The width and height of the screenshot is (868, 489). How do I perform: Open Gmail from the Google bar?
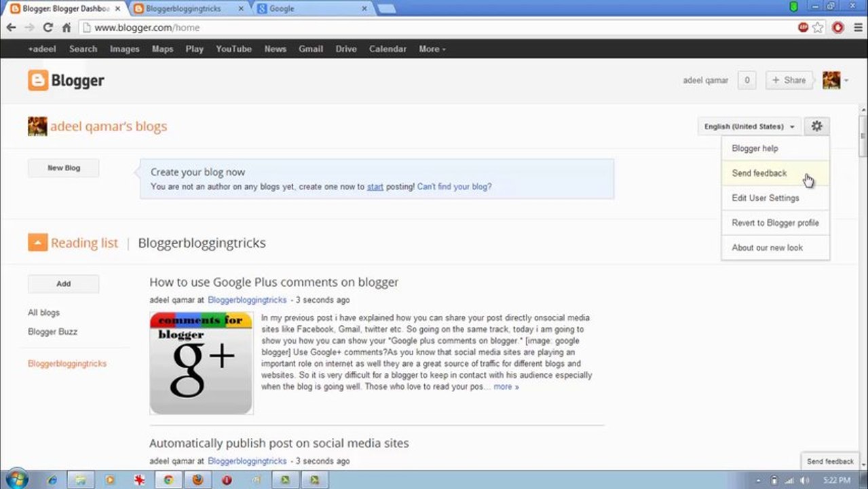[x=311, y=49]
